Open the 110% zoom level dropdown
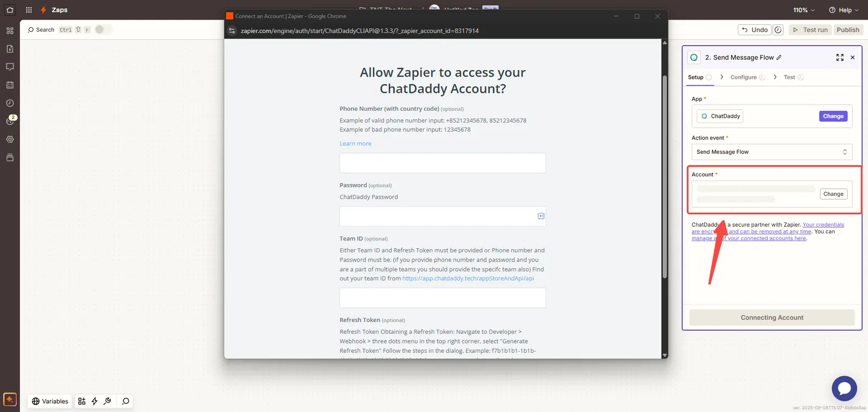This screenshot has height=412, width=868. 803,10
